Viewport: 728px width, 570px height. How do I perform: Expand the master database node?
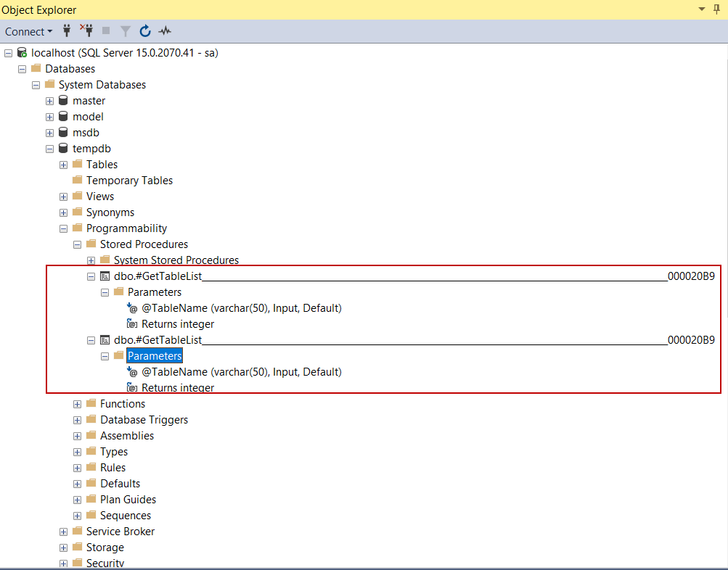tap(49, 100)
